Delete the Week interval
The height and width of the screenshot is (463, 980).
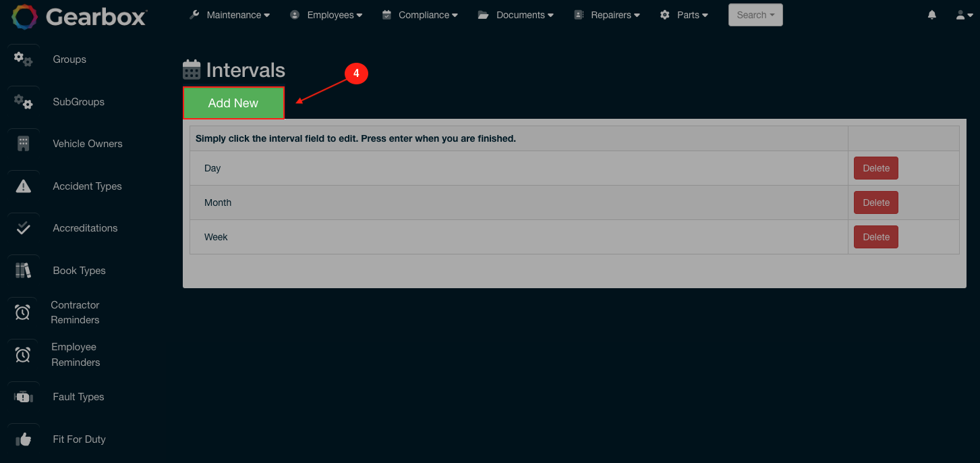[875, 236]
